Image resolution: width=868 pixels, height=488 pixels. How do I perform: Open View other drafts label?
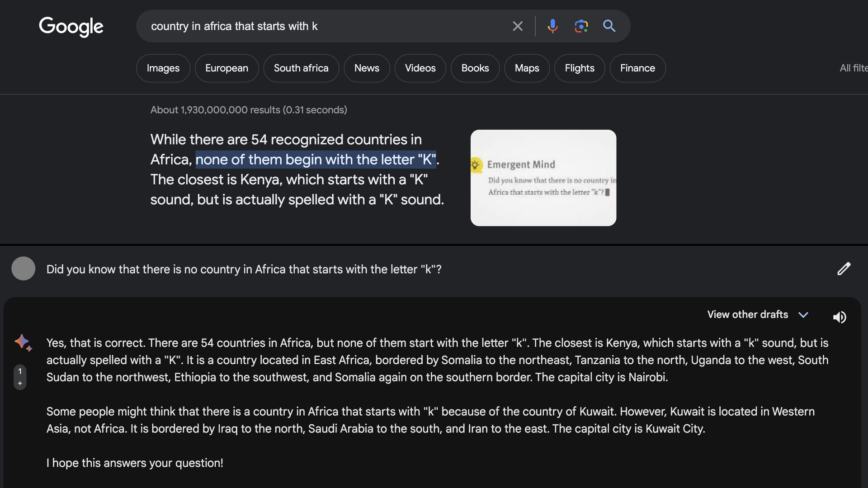[747, 314]
